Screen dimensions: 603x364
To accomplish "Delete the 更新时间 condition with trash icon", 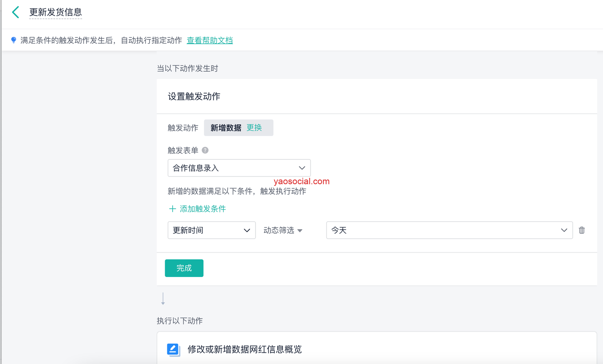I will (582, 230).
